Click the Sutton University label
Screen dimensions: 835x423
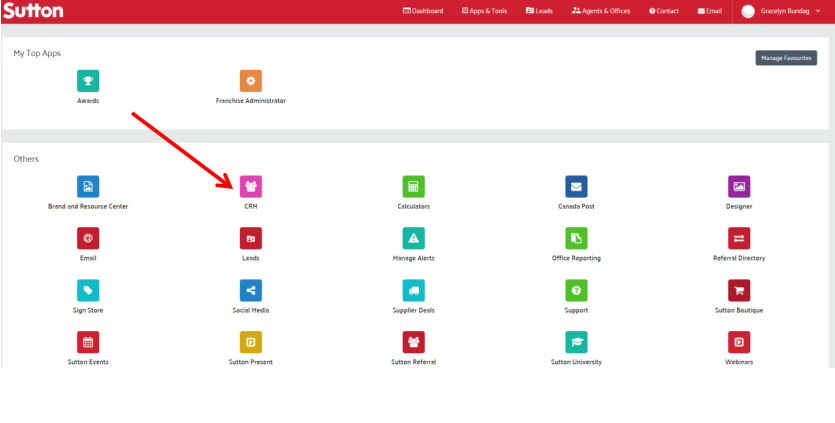pyautogui.click(x=576, y=362)
